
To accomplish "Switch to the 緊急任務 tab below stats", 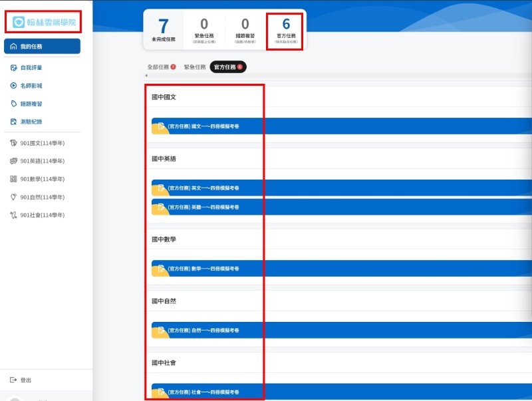I will (195, 67).
